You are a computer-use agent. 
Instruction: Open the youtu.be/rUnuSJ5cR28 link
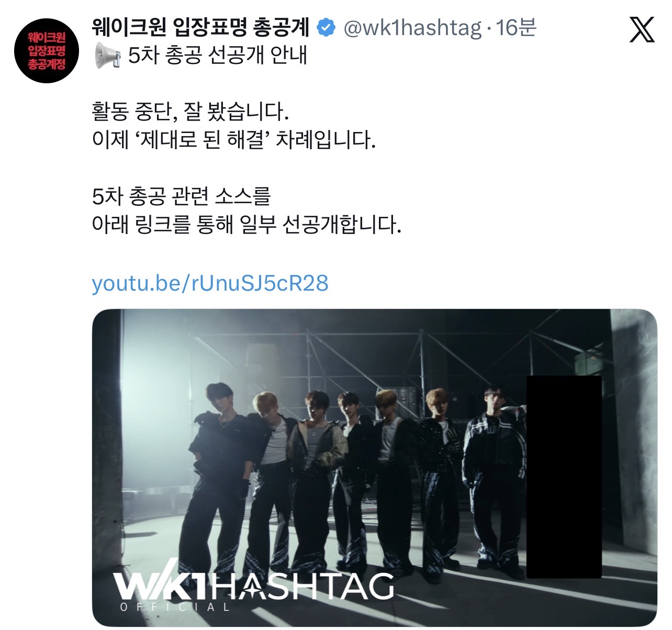pyautogui.click(x=210, y=283)
